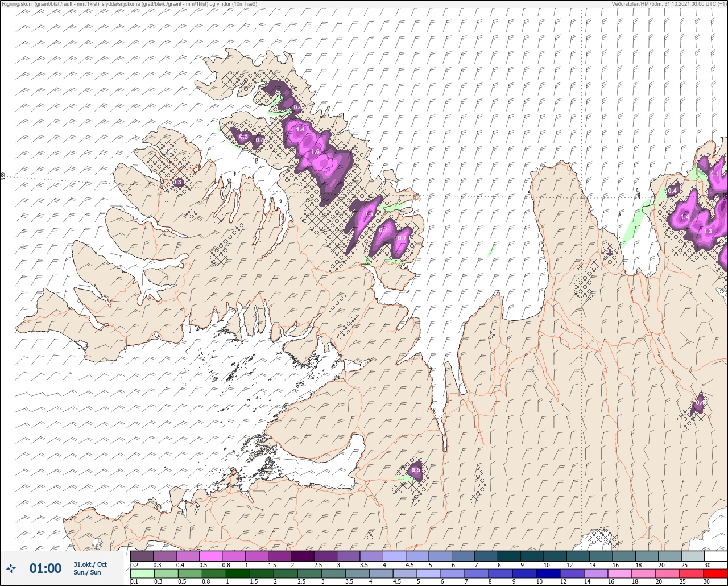Click the Veðurstofan logo icon beside the time
Image resolution: width=728 pixels, height=586 pixels.
(x=11, y=568)
